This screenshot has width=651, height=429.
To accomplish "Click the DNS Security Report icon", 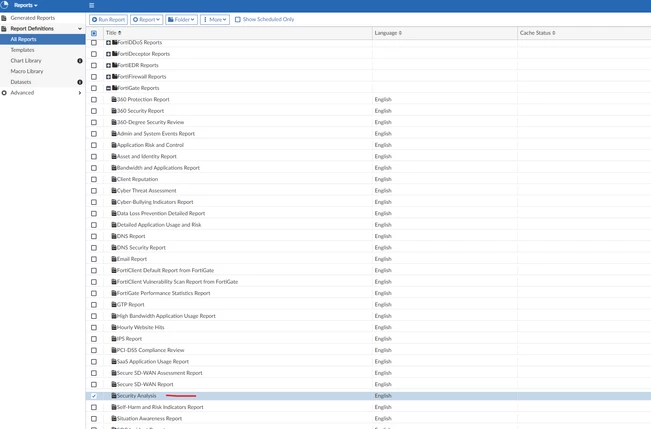I will click(x=114, y=248).
